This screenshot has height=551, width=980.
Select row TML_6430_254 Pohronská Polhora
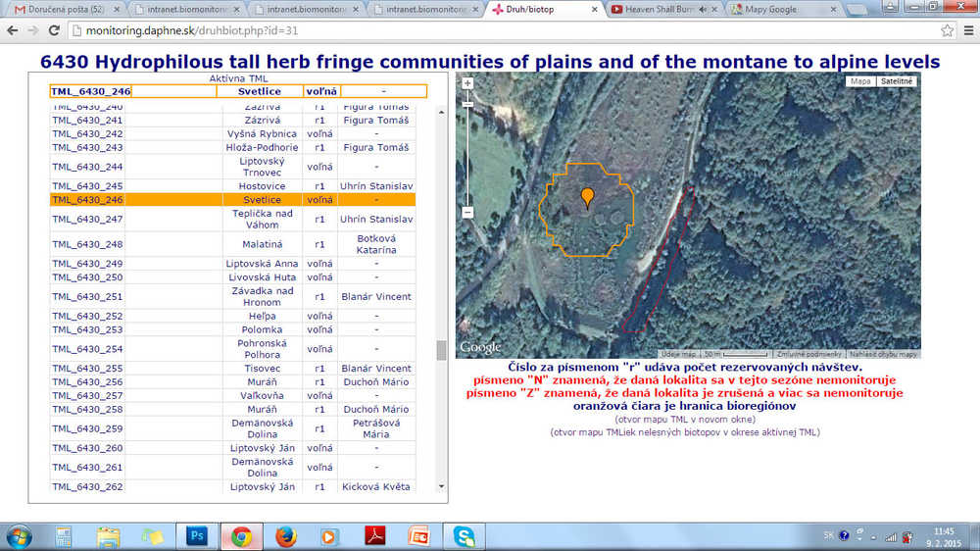click(x=232, y=350)
